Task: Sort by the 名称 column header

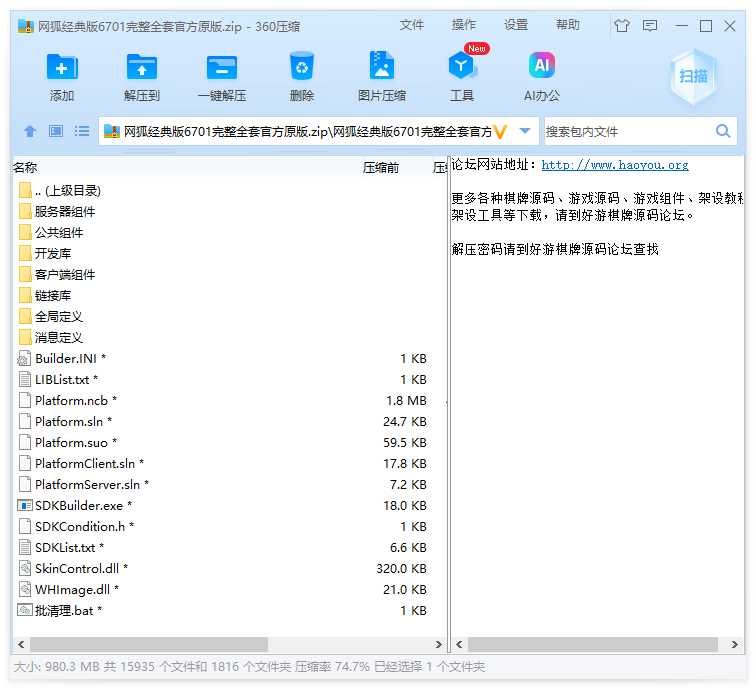Action: [25, 167]
